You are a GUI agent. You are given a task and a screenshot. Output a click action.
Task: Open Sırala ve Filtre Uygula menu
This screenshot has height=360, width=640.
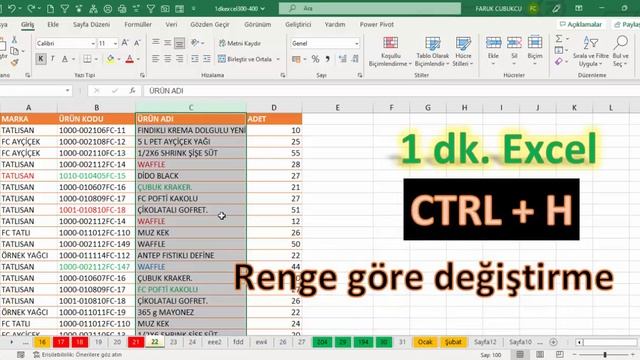click(x=591, y=51)
